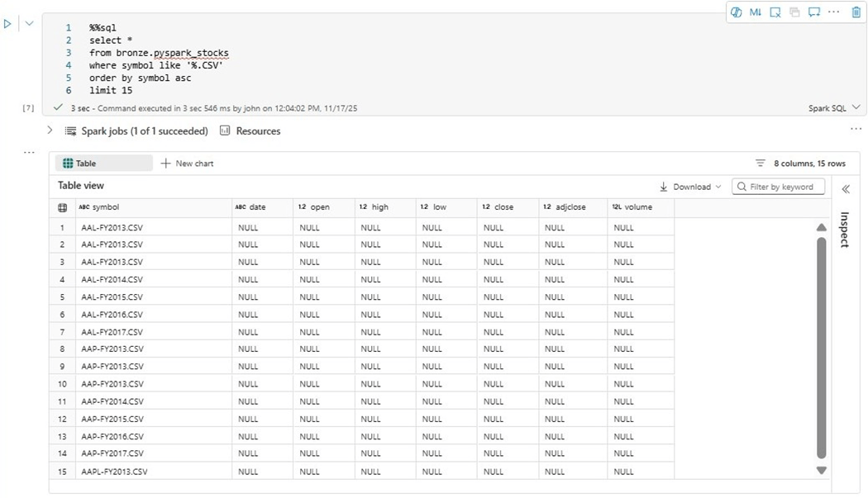
Task: Click the code line 'order by symbol asc'
Action: (140, 78)
